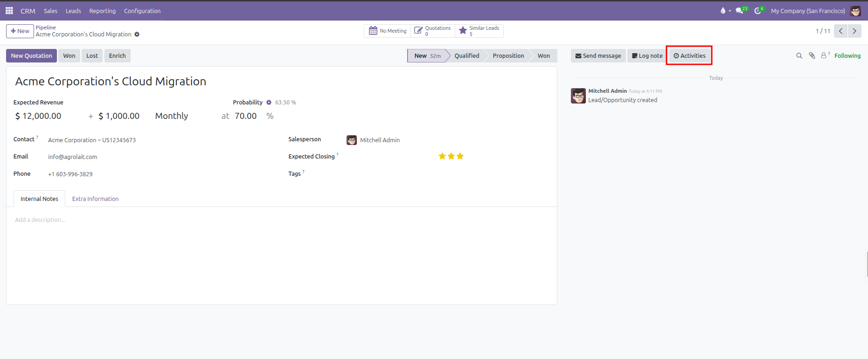868x359 pixels.
Task: Move the stage to Proposition
Action: point(508,56)
